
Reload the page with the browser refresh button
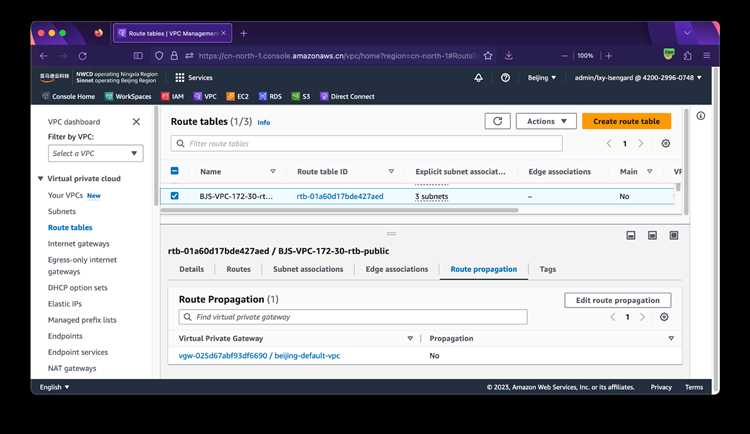click(x=83, y=56)
